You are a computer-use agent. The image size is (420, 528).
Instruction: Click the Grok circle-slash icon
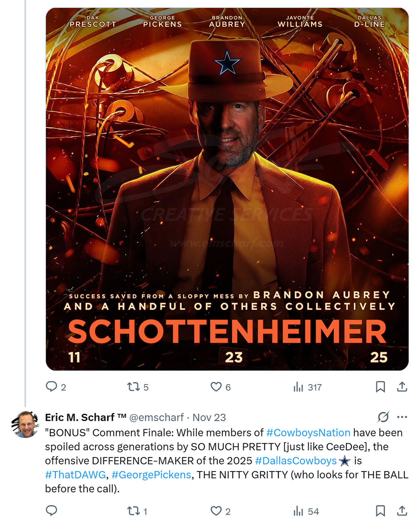383,417
